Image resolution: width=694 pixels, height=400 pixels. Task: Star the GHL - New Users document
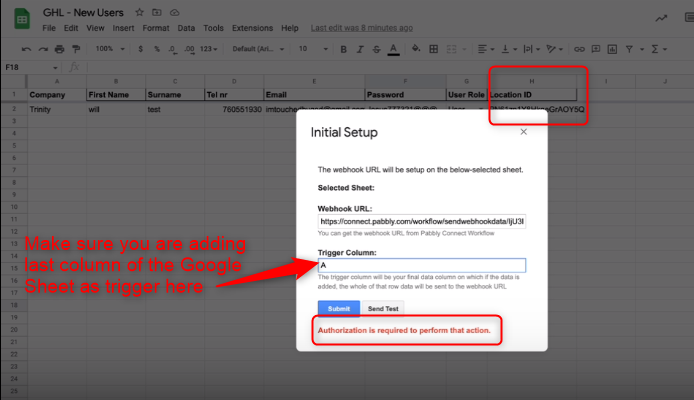point(139,12)
